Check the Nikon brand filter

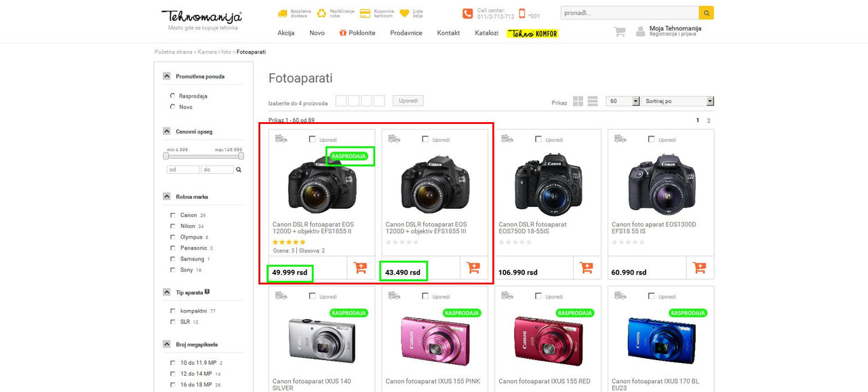point(173,226)
